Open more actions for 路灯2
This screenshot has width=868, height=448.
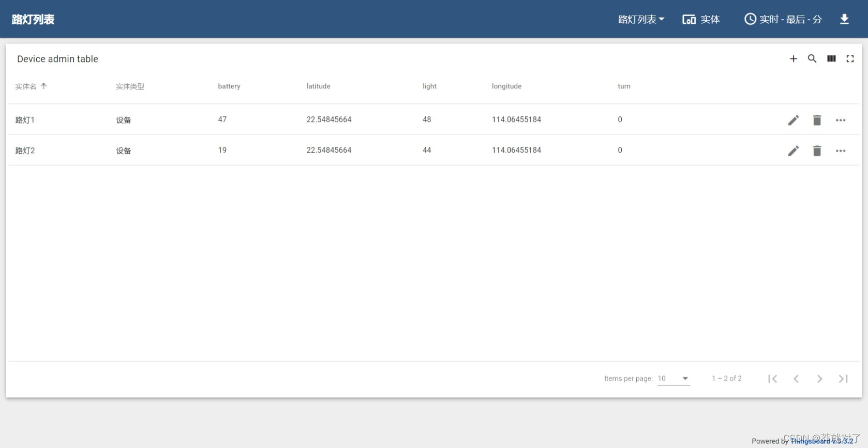pos(841,151)
